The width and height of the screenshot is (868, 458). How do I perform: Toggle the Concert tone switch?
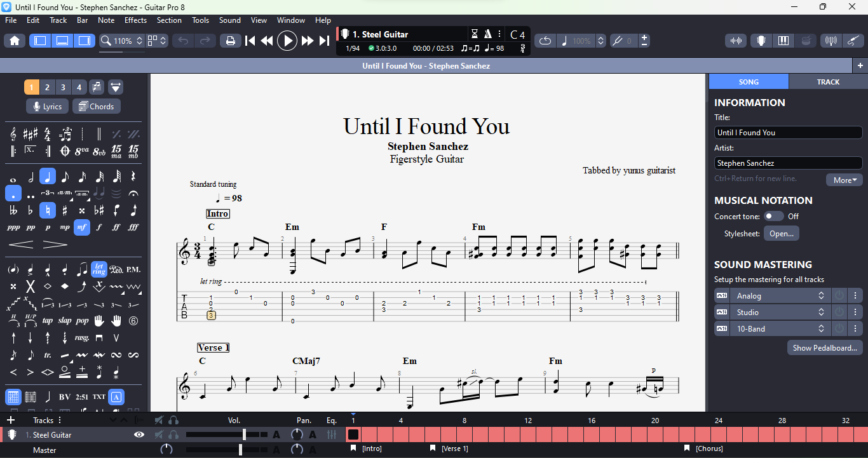coord(773,216)
